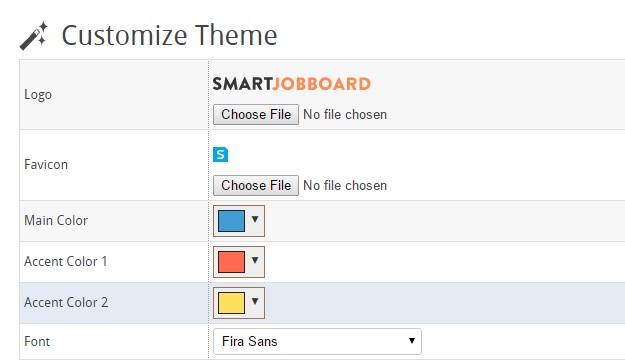Click No file chosen text beside Logo
This screenshot has width=625, height=360.
(345, 115)
